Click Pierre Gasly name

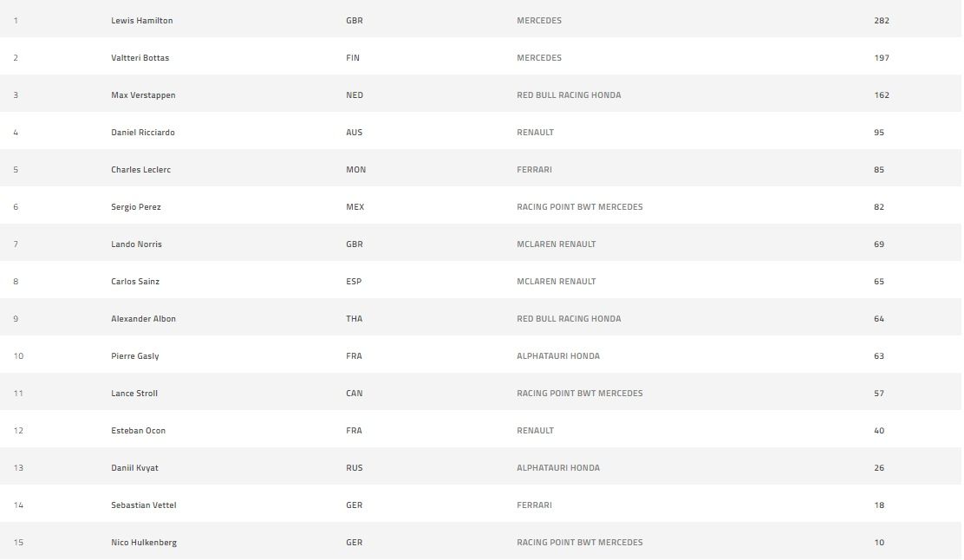point(134,356)
